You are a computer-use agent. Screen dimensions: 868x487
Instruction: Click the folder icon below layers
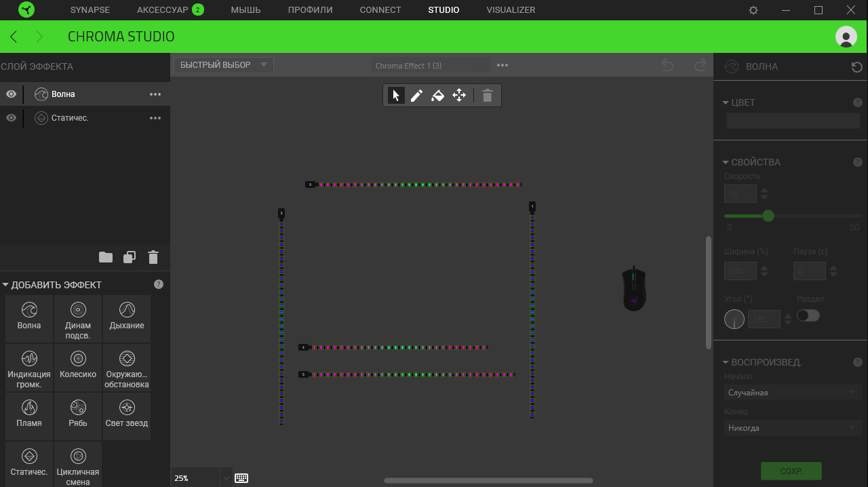(106, 257)
